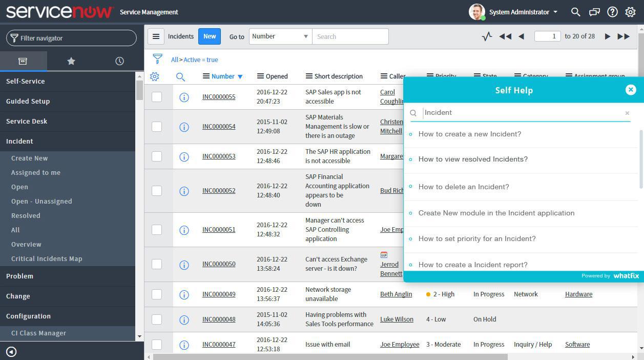
Task: Show column search row magnifier icon
Action: 180,77
